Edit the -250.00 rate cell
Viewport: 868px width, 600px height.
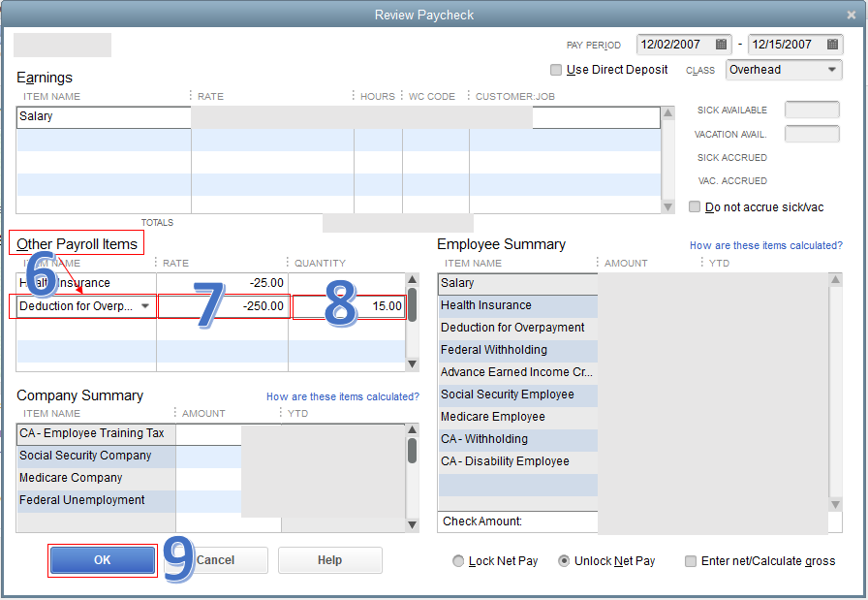[x=223, y=306]
